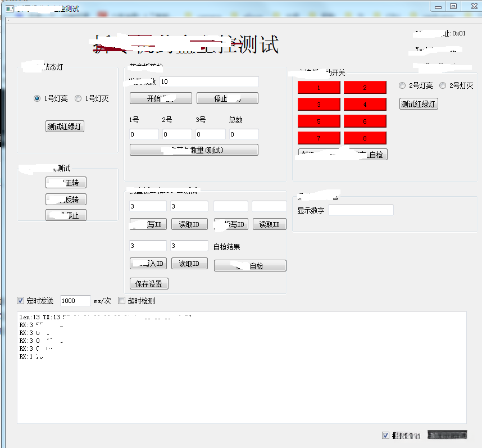
Task: Focus second ID field above lower 读取ID
Action: [189, 246]
